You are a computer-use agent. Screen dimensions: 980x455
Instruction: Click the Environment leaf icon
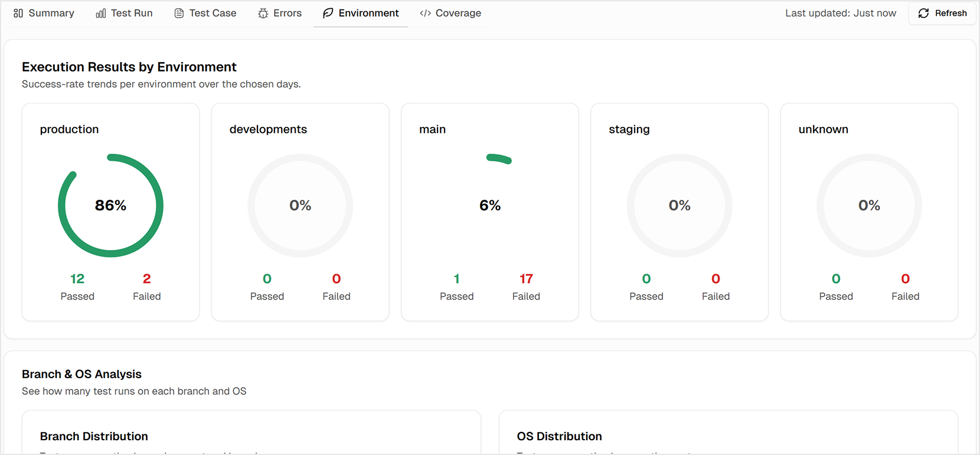pos(328,13)
